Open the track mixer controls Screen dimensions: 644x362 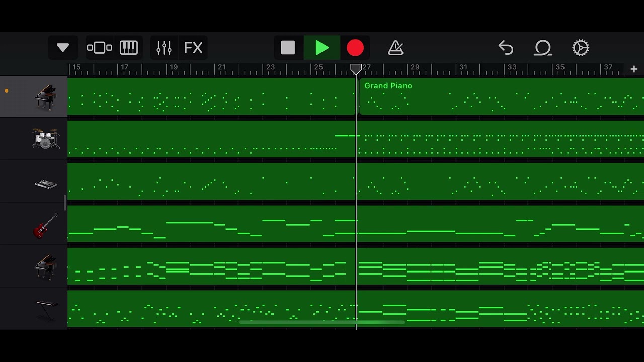(x=164, y=48)
